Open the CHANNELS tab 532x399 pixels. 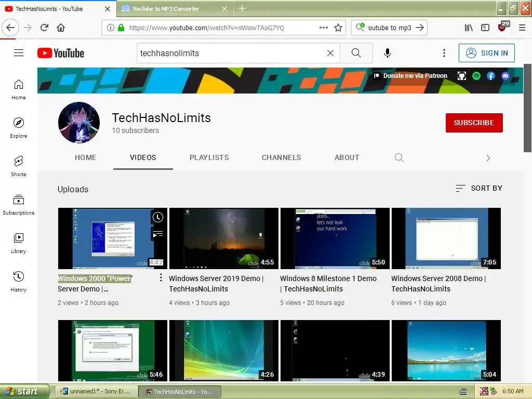point(281,158)
